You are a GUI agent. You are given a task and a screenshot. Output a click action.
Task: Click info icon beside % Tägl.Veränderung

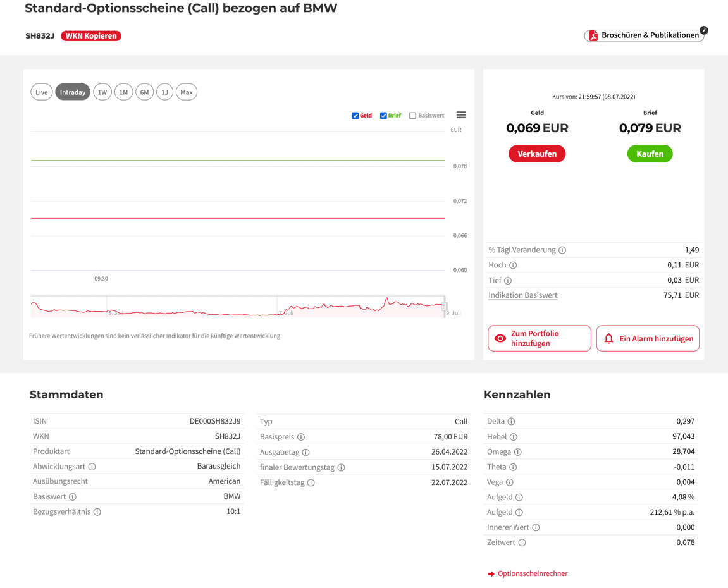(x=562, y=250)
